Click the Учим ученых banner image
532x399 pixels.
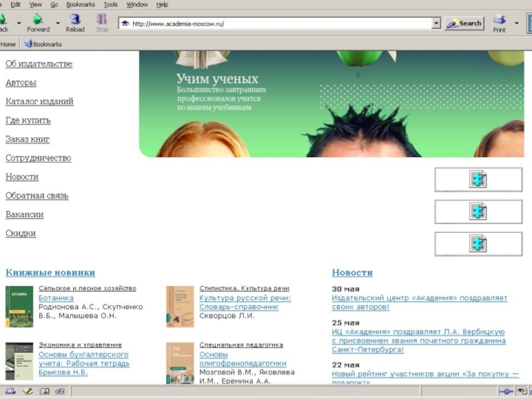331,104
